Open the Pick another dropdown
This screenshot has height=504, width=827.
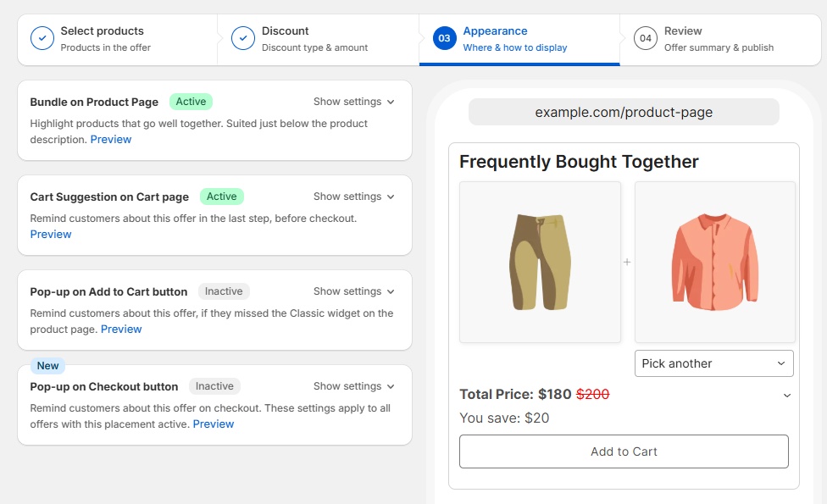[713, 363]
